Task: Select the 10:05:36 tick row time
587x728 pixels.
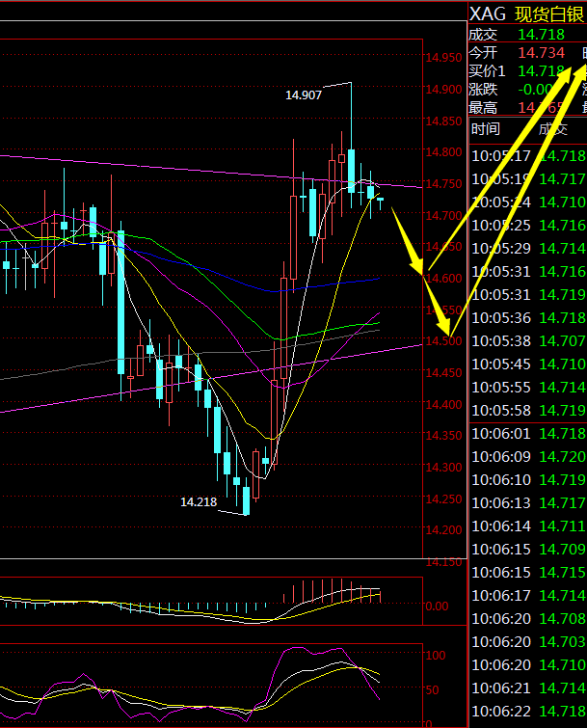Action: click(500, 317)
